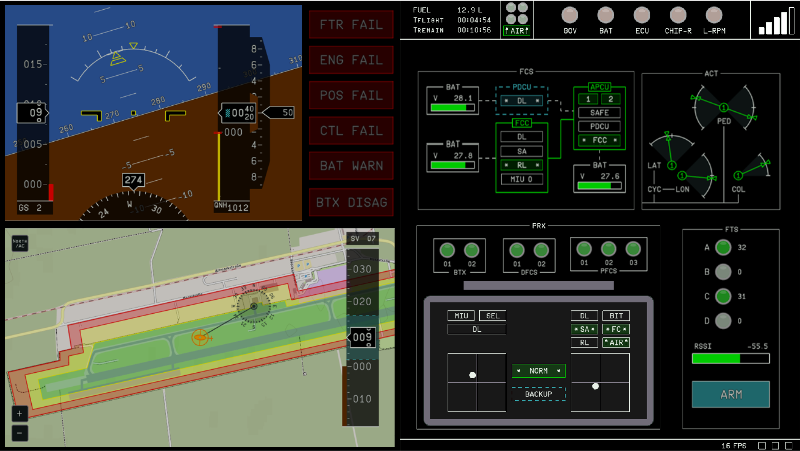Click the GOV status indicator light
Screen dimensions: 800x451
pyautogui.click(x=570, y=15)
